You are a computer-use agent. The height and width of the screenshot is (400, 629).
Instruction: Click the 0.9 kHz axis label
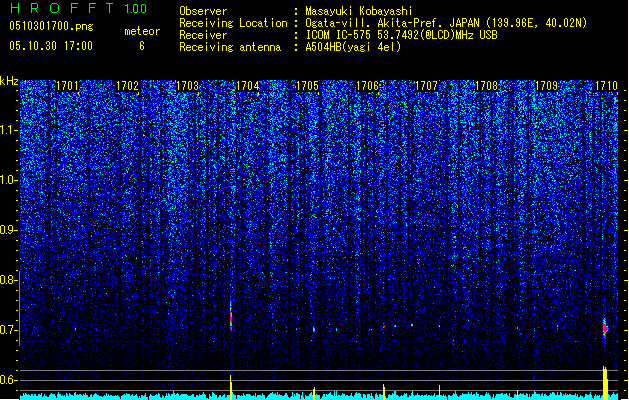(7, 230)
